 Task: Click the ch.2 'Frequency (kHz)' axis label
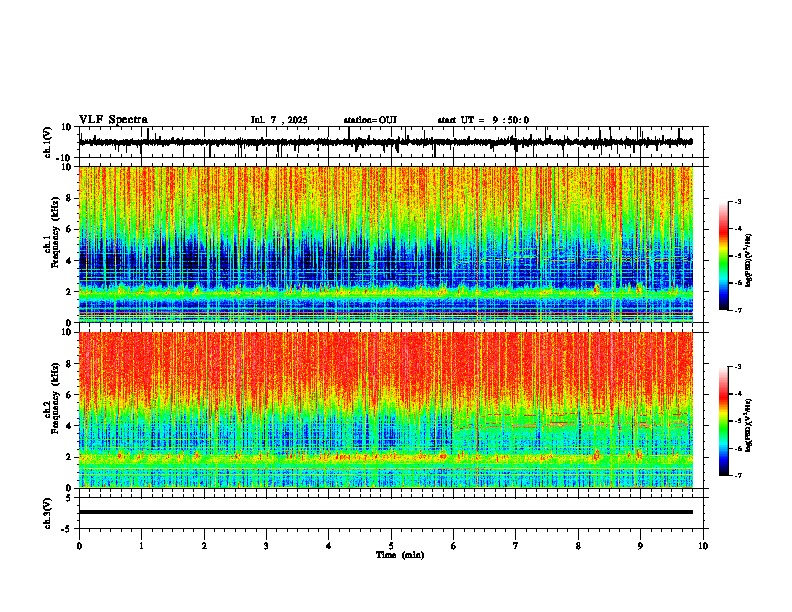tap(55, 398)
